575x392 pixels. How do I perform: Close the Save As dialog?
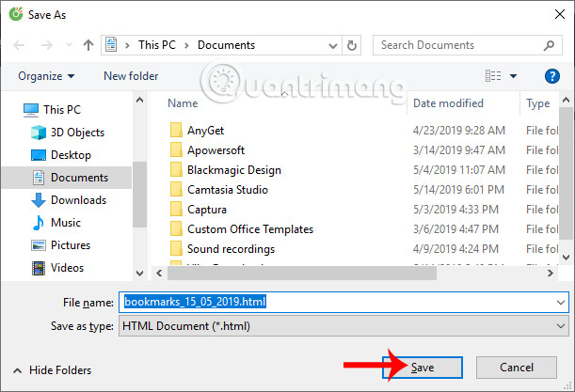[x=560, y=14]
